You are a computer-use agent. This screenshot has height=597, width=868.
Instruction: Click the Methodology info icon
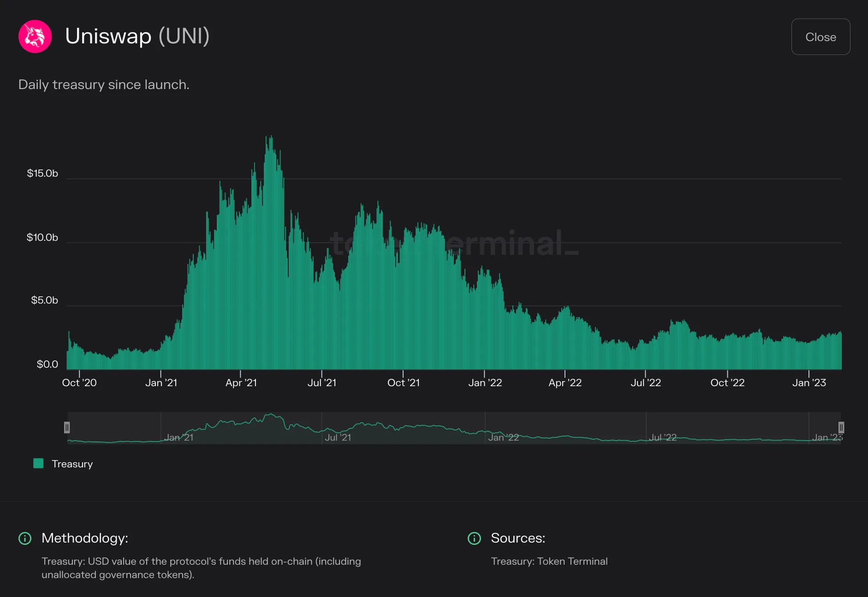point(25,538)
